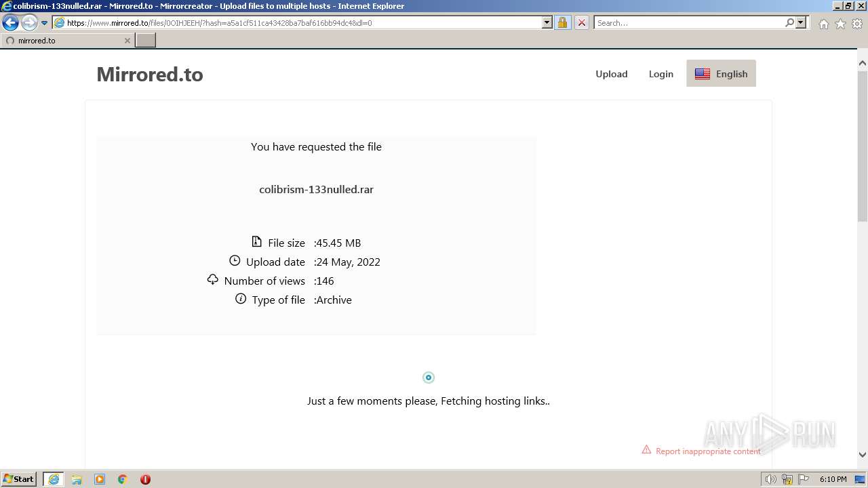The width and height of the screenshot is (868, 488).
Task: Open the Windows Start menu
Action: (19, 479)
